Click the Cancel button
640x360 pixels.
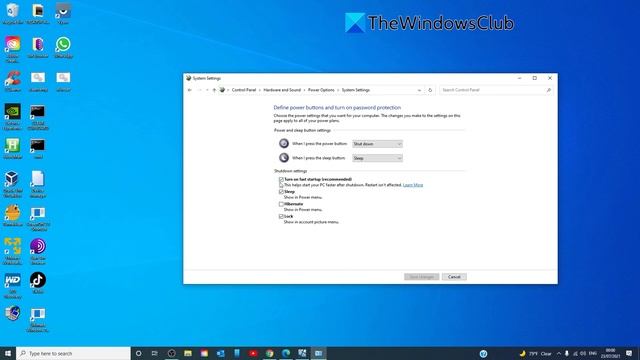pos(454,277)
